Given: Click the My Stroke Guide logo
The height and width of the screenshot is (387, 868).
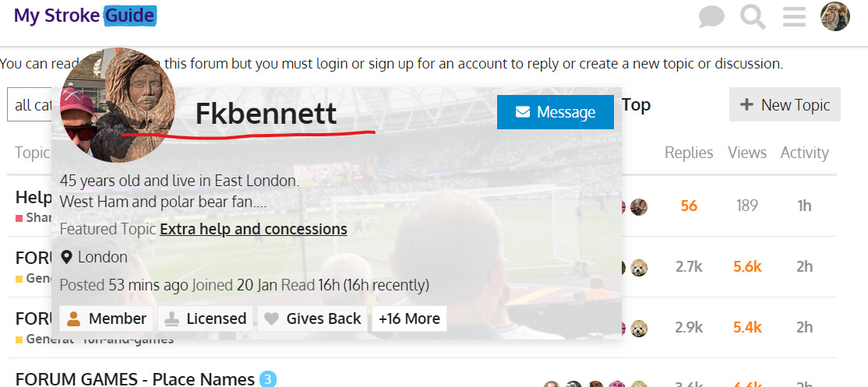Looking at the screenshot, I should [84, 16].
